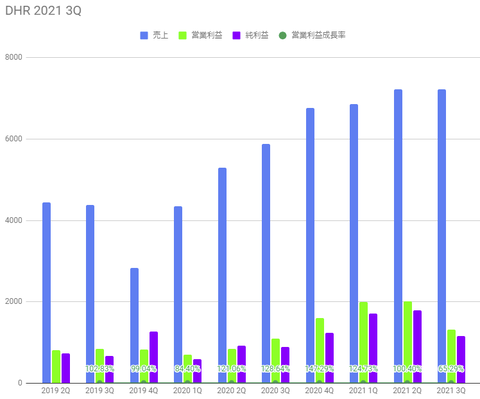This screenshot has height=399, width=480.
Task: Select the 営業利益 legend label
Action: pos(207,35)
